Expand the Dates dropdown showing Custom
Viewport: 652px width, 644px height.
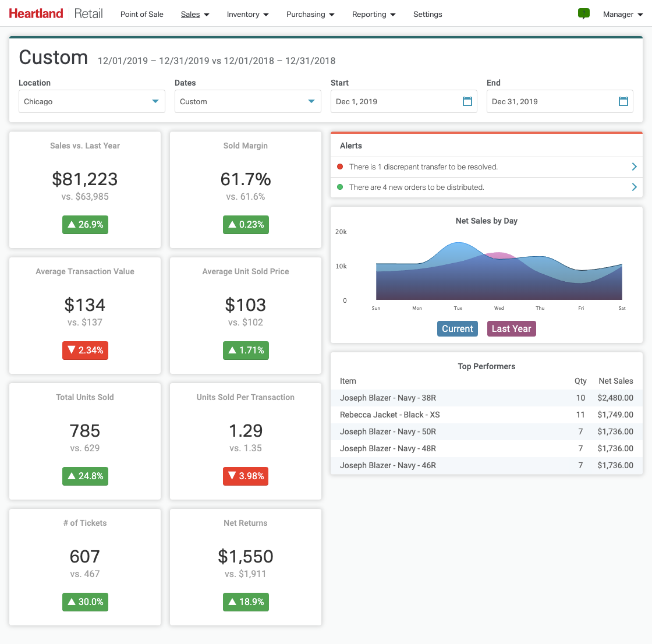pyautogui.click(x=247, y=101)
